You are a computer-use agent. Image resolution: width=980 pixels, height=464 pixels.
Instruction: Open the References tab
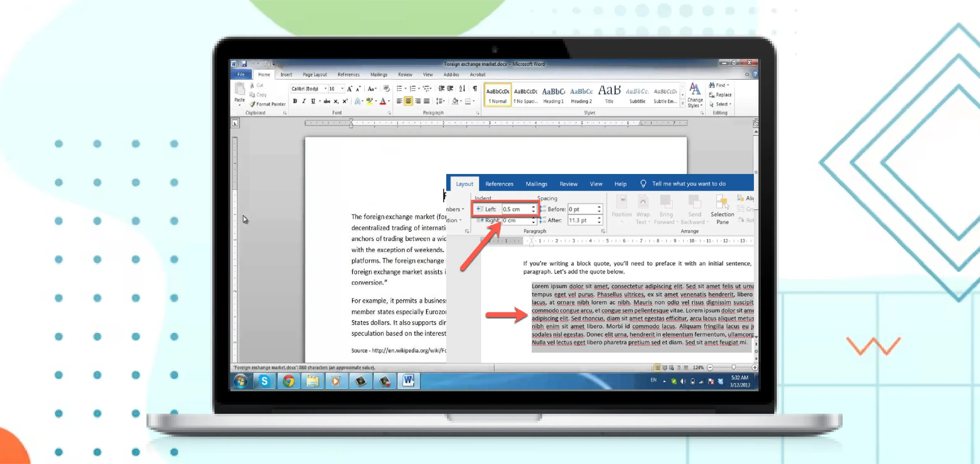[348, 75]
